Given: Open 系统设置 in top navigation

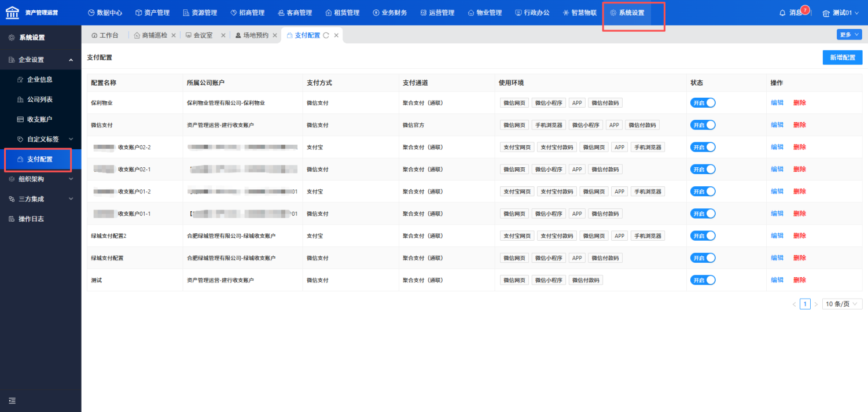Looking at the screenshot, I should (x=627, y=13).
